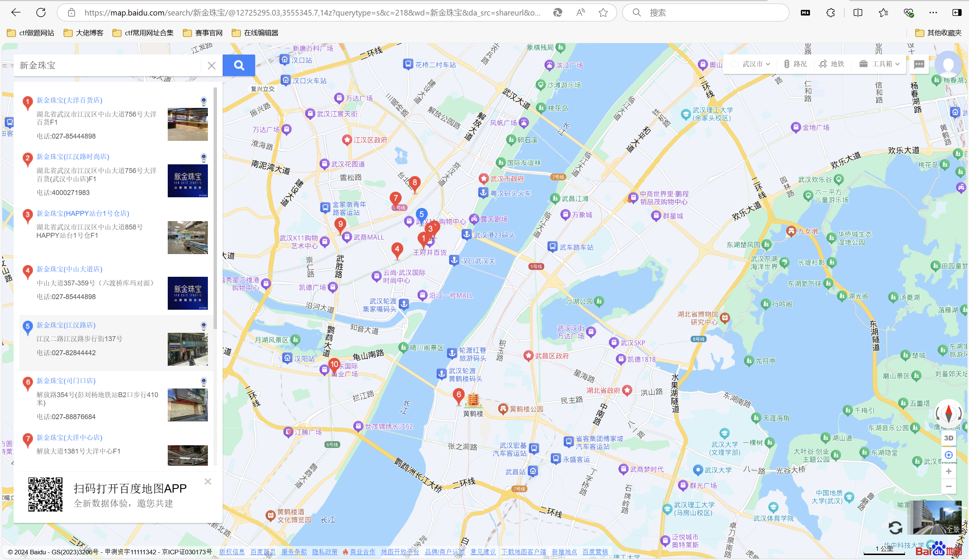The height and width of the screenshot is (560, 969).
Task: Open result 新金珠宝(司门口店)
Action: [x=66, y=381]
